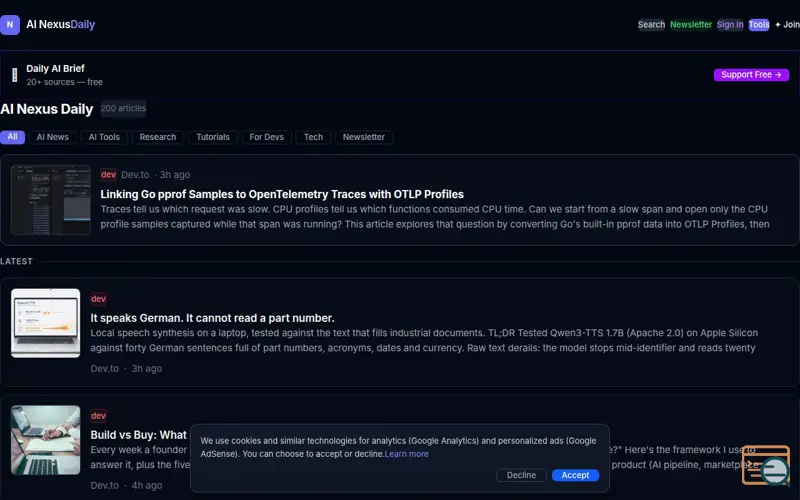Open 'Linking Go pprof Samples' article title

click(282, 194)
